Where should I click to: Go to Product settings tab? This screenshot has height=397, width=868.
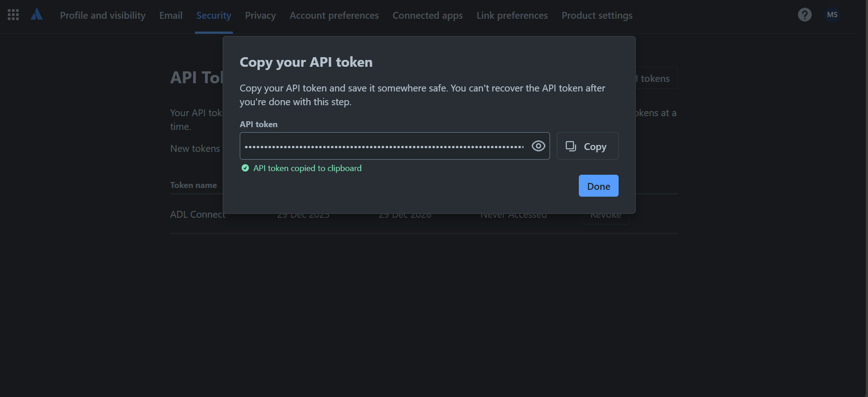coord(597,16)
